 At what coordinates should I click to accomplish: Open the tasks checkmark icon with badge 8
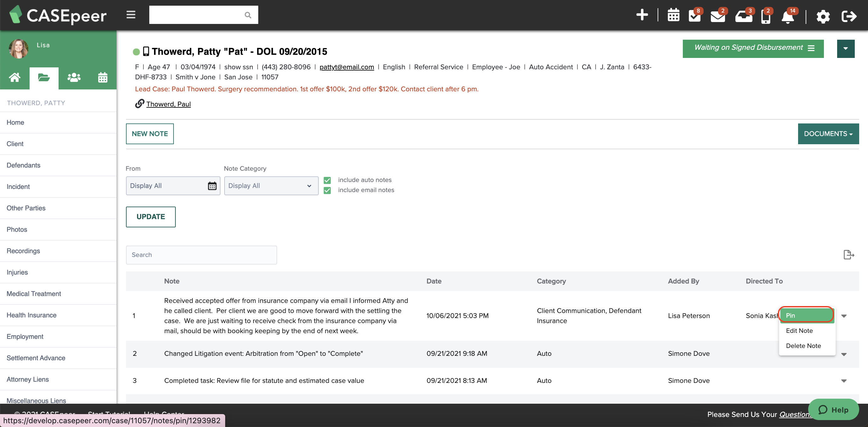[x=694, y=16]
